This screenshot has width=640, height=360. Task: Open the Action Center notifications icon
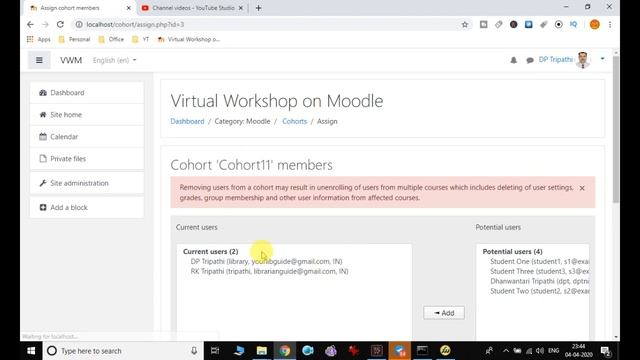click(605, 351)
